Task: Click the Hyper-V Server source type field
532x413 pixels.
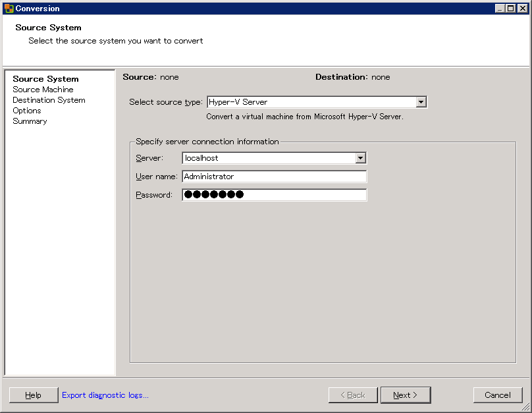Action: (311, 102)
